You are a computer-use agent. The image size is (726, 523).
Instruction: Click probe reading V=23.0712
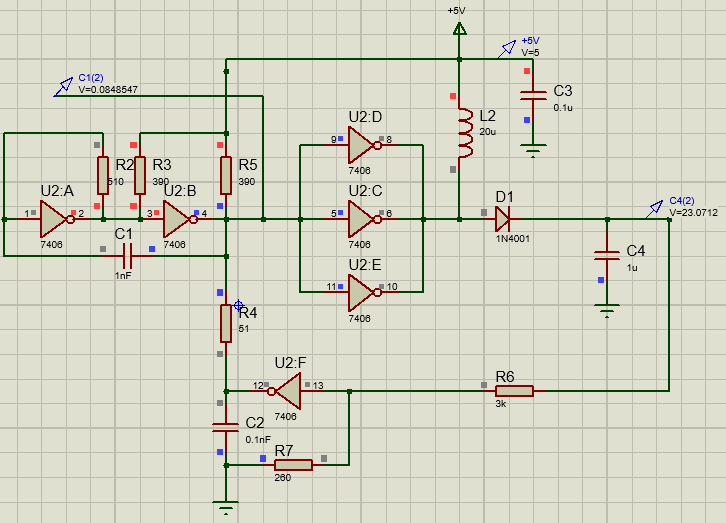click(x=694, y=212)
